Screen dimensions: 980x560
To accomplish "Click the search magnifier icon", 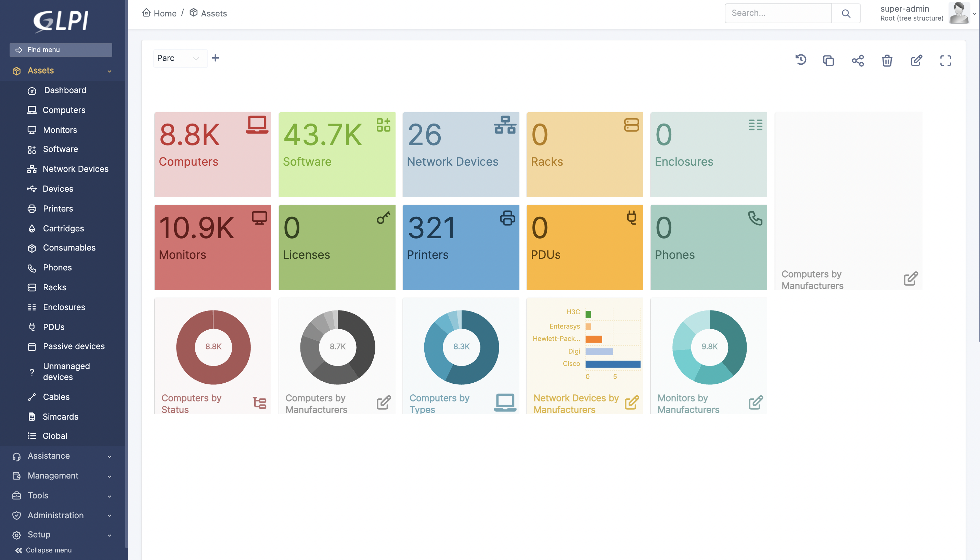I will 846,13.
